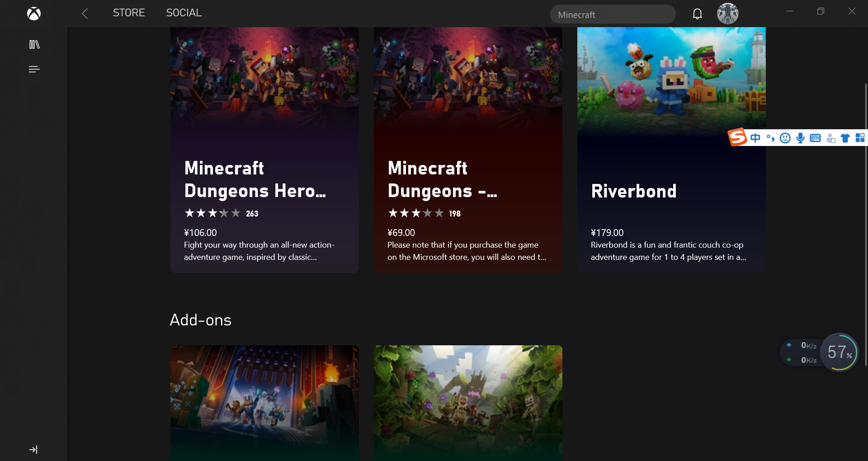This screenshot has width=868, height=461.
Task: Close the Xbox app window
Action: [x=852, y=11]
